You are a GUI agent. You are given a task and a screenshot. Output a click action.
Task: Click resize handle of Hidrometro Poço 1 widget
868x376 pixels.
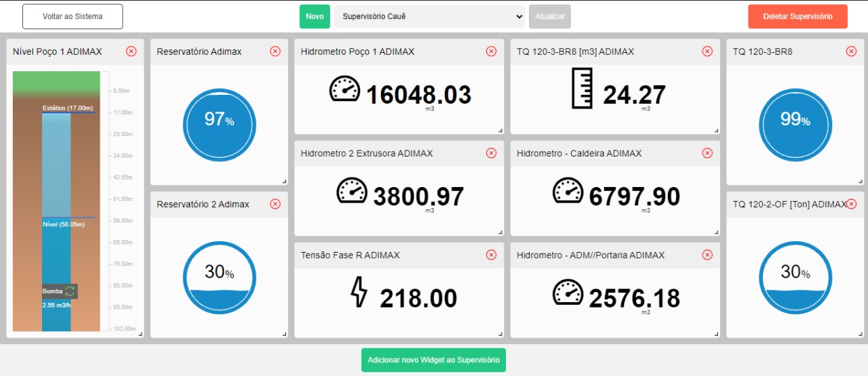click(500, 131)
